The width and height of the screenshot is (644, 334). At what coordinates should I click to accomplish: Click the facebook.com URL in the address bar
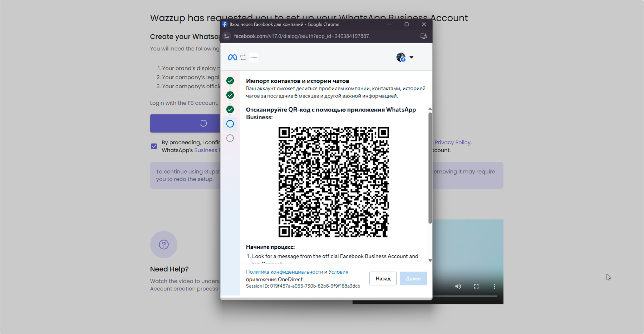tap(301, 36)
